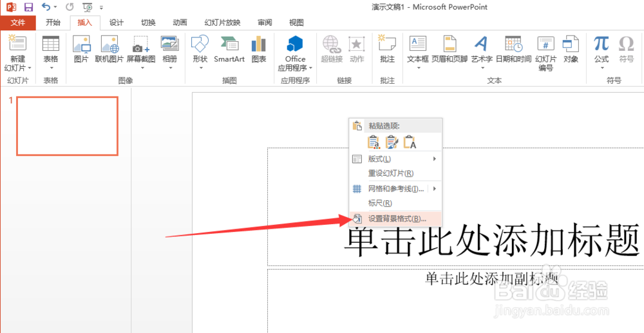Switch to the 审阅 ribbon tab
The width and height of the screenshot is (644, 333).
pos(265,23)
